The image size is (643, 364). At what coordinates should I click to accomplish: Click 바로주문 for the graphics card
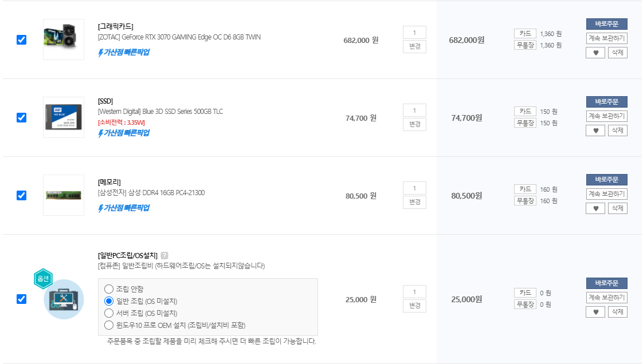coord(606,24)
